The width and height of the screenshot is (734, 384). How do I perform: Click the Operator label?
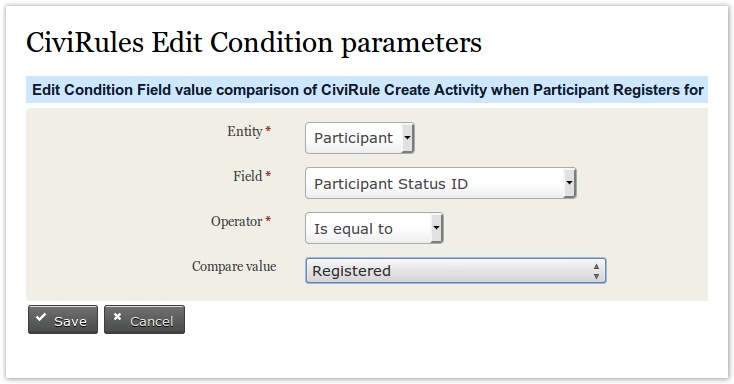pos(236,221)
